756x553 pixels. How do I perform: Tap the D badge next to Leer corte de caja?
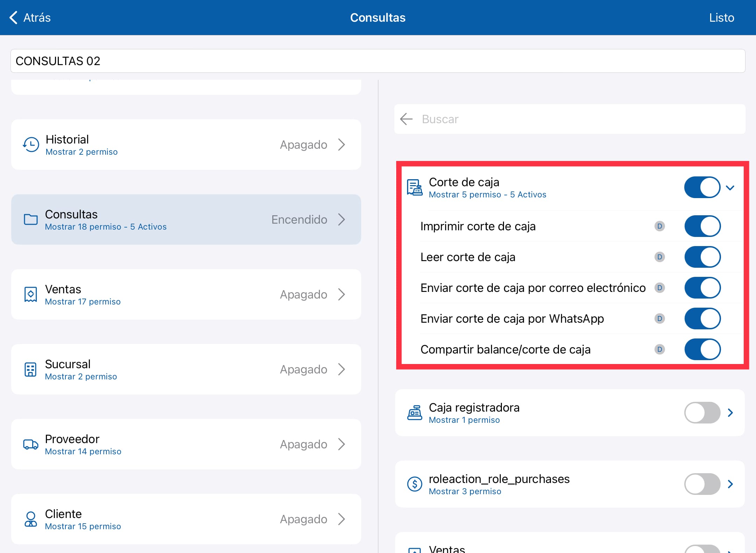660,257
